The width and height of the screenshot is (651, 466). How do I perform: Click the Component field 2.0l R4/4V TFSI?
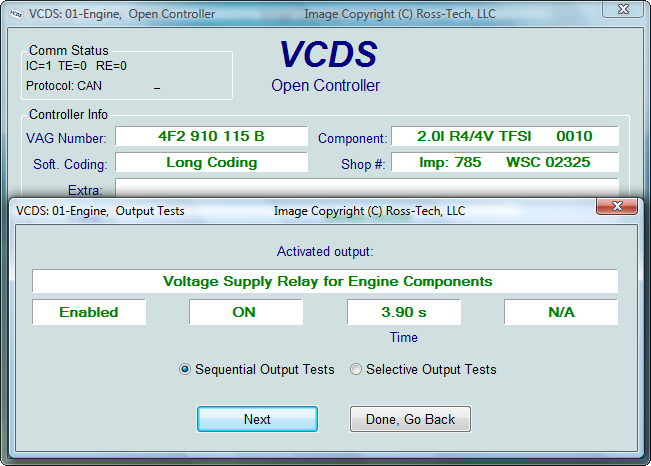point(505,136)
